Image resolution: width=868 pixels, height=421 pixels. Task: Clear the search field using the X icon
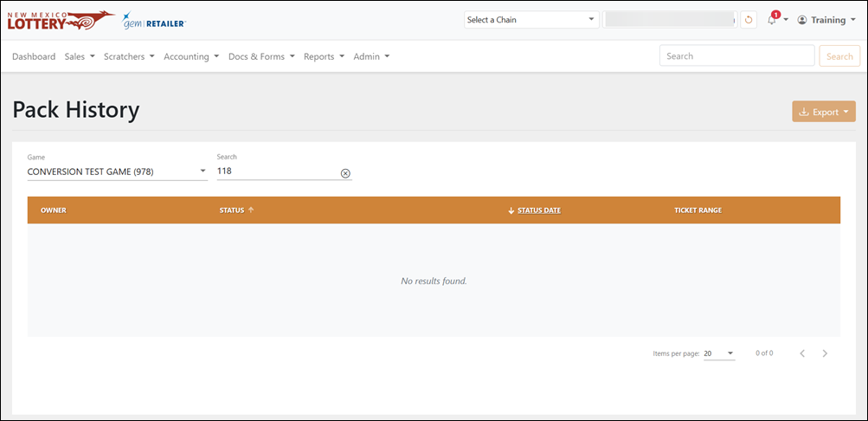pyautogui.click(x=345, y=173)
